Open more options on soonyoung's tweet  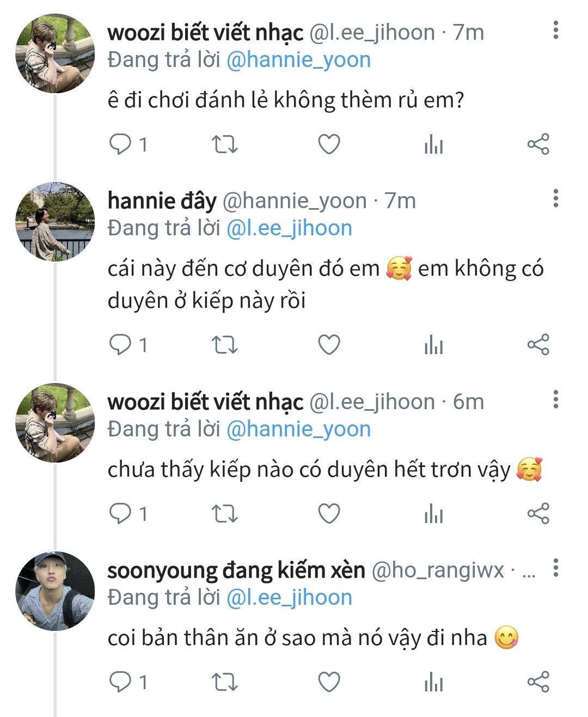555,568
